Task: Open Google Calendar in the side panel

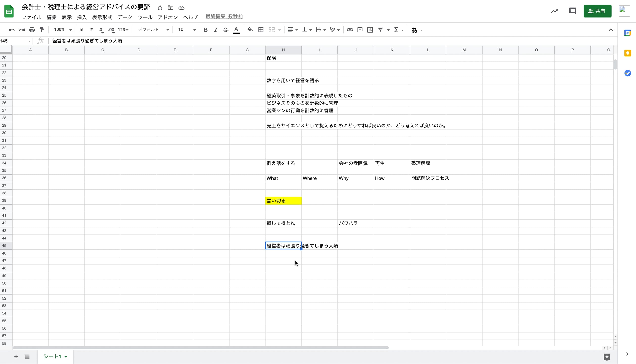Action: pos(628,33)
